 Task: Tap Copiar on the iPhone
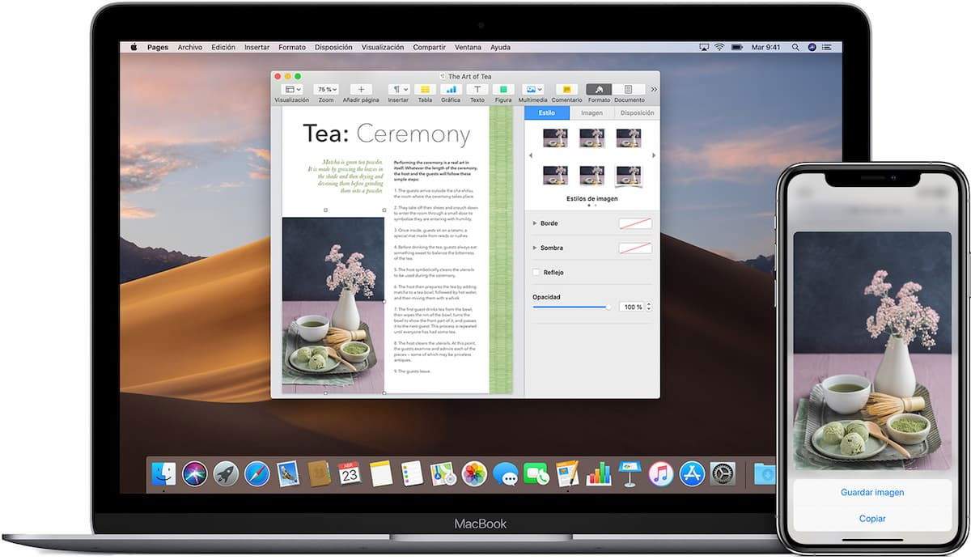click(x=871, y=518)
